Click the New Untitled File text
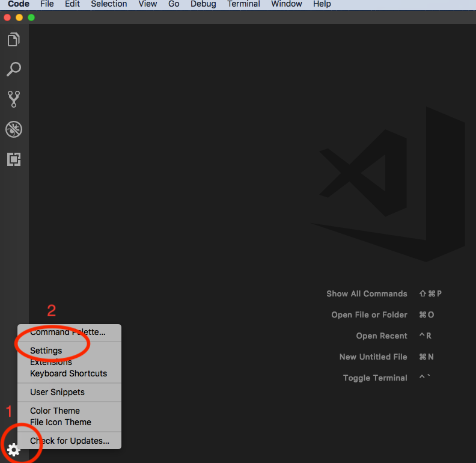Image resolution: width=476 pixels, height=463 pixels. tap(373, 357)
